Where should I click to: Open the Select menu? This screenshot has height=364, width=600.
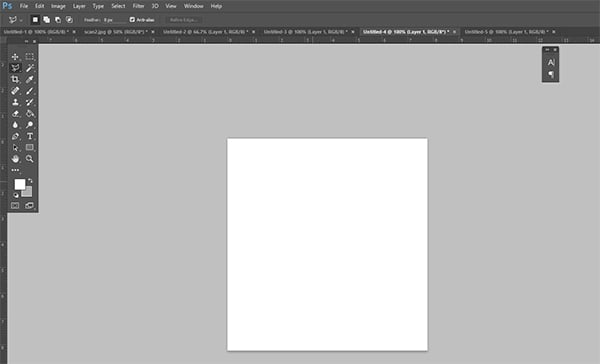[118, 6]
